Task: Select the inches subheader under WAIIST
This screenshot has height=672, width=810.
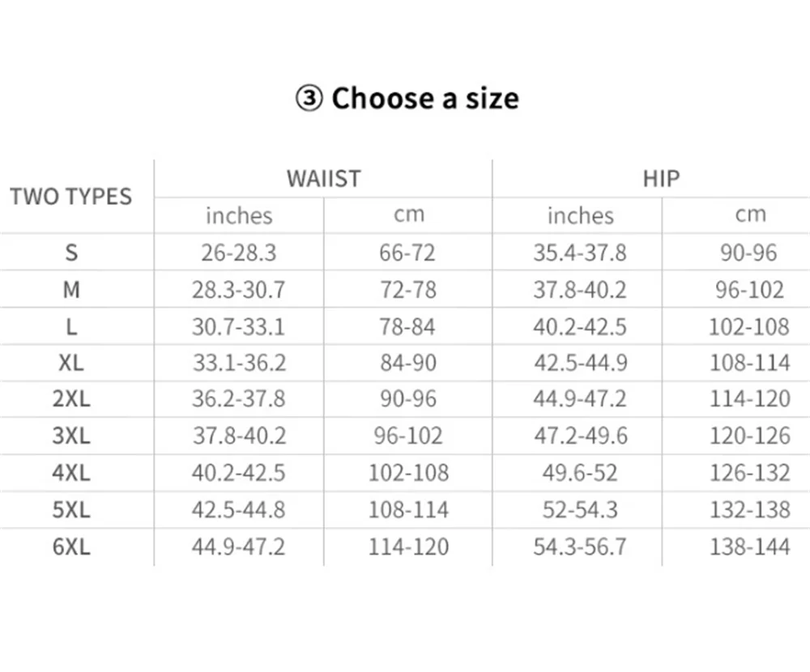Action: 239,215
